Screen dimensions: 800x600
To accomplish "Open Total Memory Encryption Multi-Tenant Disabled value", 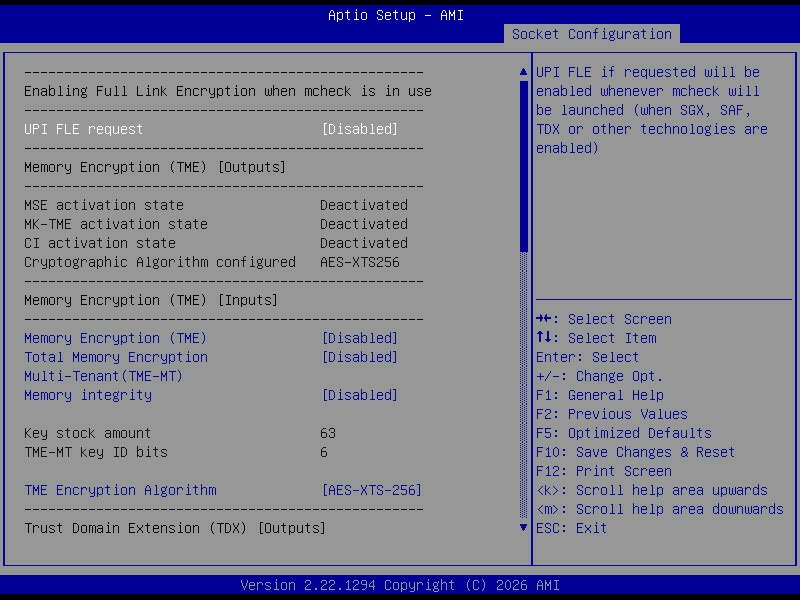I will tap(360, 357).
